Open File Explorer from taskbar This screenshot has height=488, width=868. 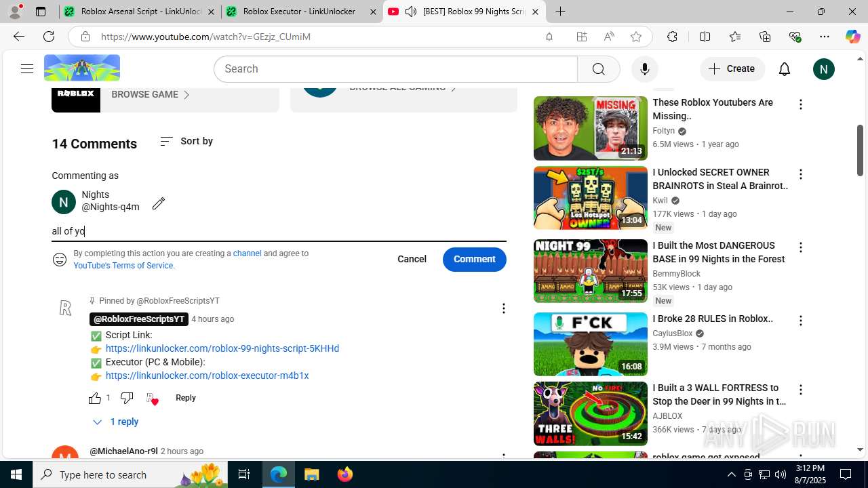click(311, 474)
